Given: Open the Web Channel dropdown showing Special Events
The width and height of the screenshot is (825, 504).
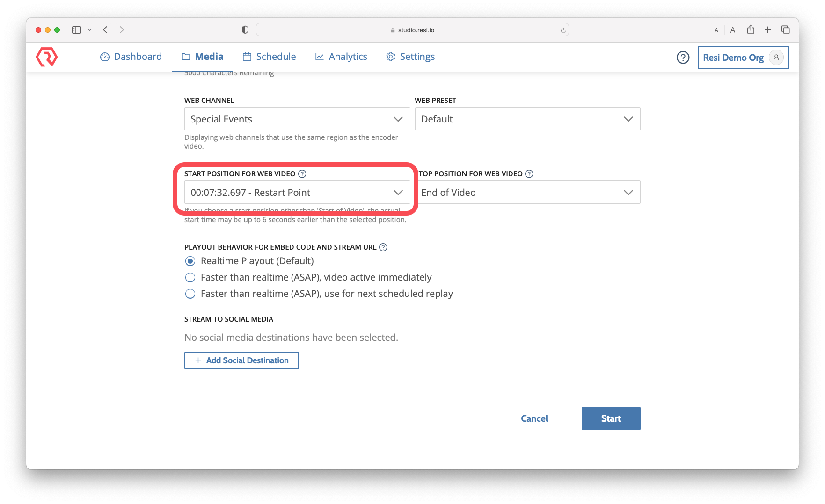Looking at the screenshot, I should pyautogui.click(x=297, y=119).
